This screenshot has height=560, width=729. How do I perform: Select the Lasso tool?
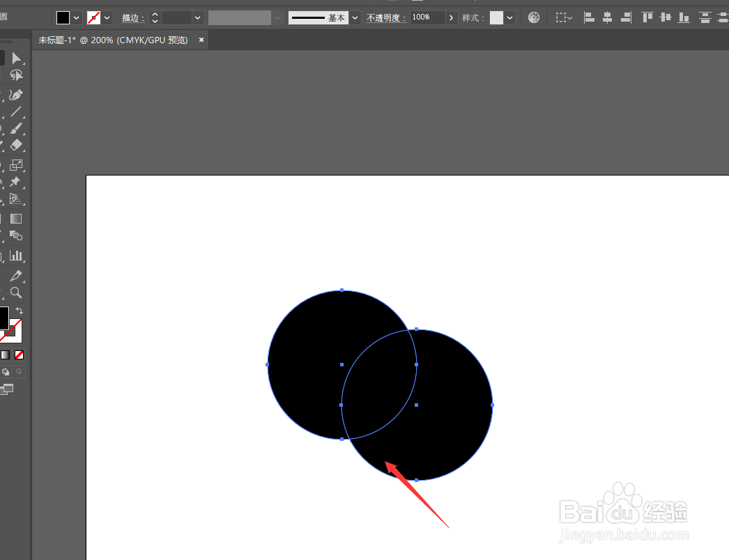point(16,75)
